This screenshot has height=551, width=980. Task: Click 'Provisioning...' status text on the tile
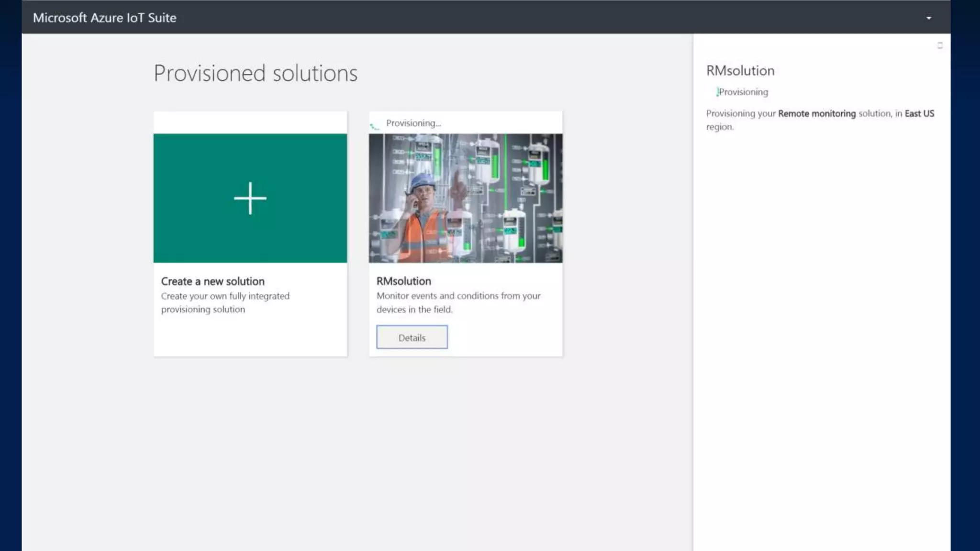tap(413, 123)
